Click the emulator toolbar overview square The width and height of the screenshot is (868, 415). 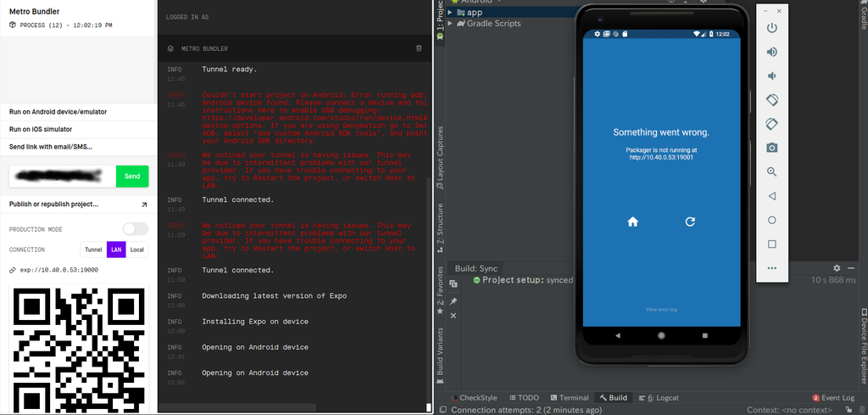[x=771, y=244]
